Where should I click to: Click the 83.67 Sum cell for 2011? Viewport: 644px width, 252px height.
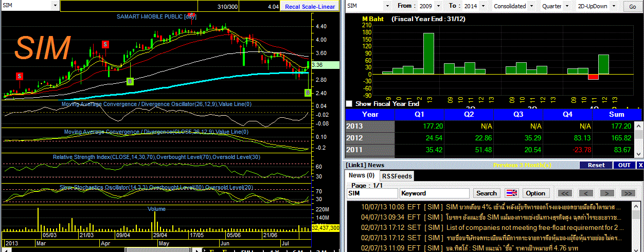[614, 150]
